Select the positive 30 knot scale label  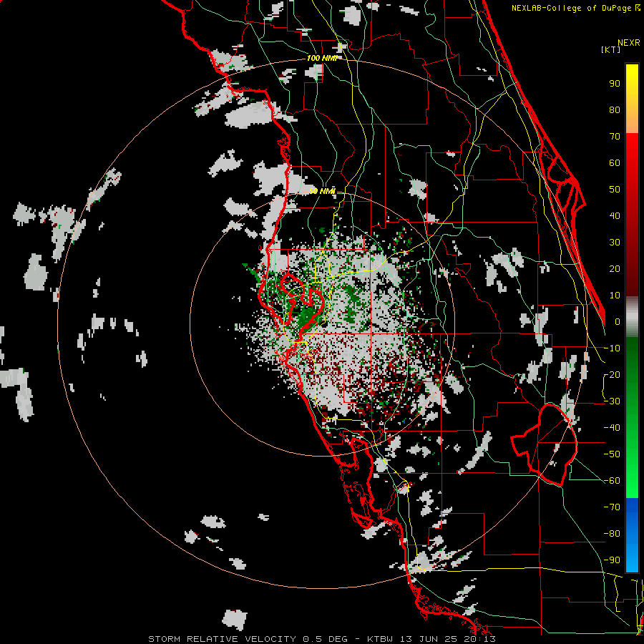pyautogui.click(x=615, y=243)
